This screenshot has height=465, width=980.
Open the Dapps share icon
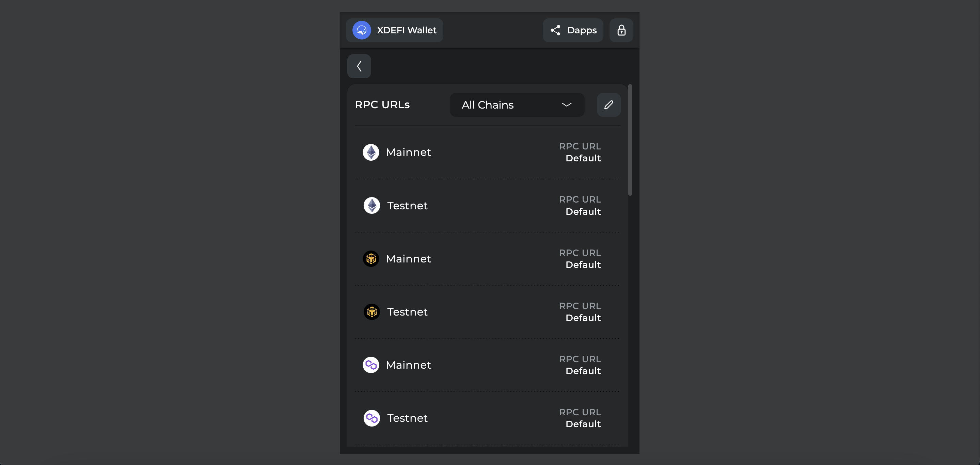pyautogui.click(x=555, y=30)
